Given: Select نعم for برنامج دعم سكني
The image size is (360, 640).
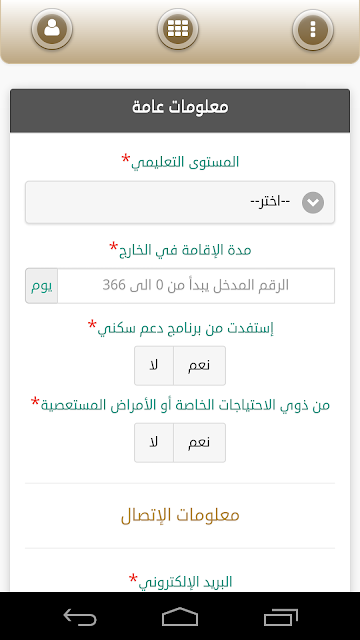Looking at the screenshot, I should [199, 366].
